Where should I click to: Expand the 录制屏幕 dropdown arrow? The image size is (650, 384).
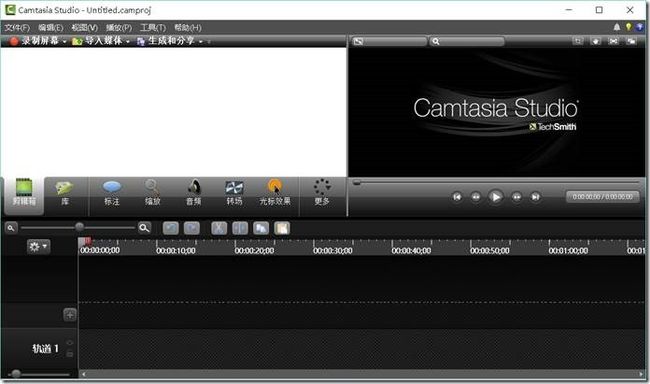tap(64, 41)
